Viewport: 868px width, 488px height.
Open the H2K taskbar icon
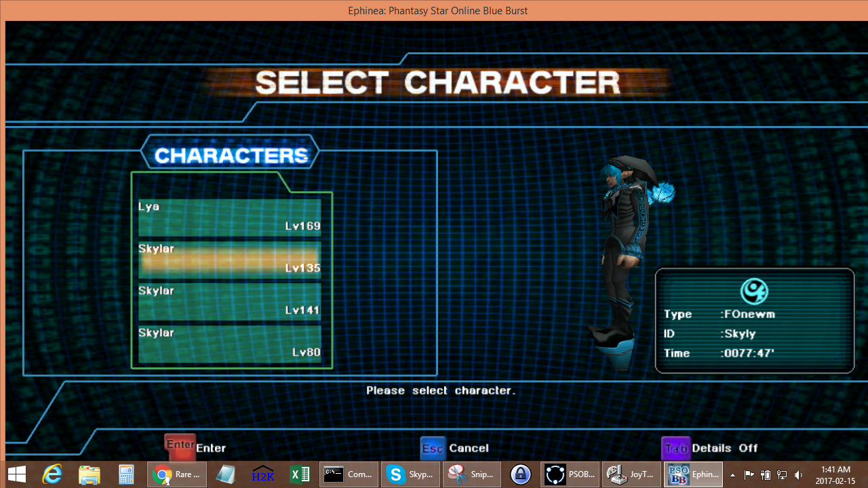[x=262, y=474]
